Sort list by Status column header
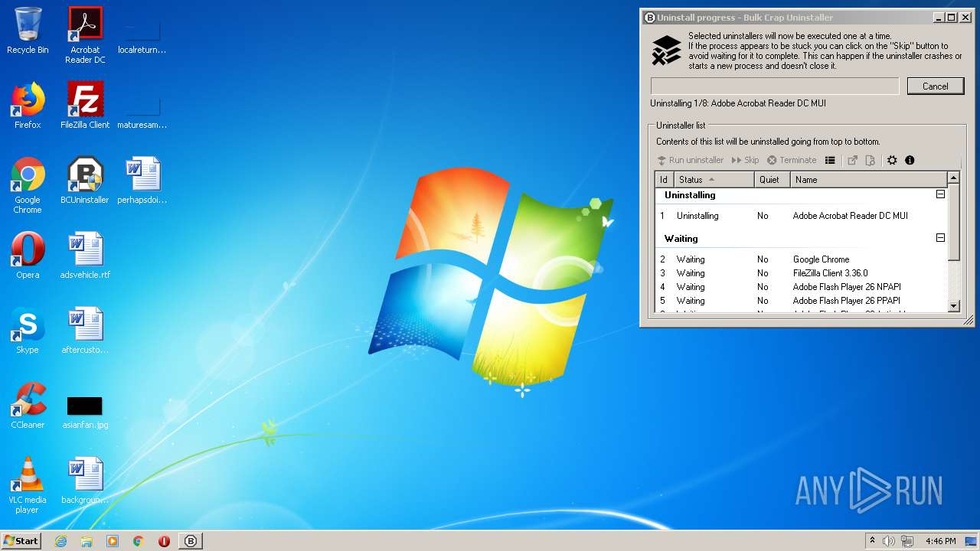The width and height of the screenshot is (980, 551). tap(714, 180)
